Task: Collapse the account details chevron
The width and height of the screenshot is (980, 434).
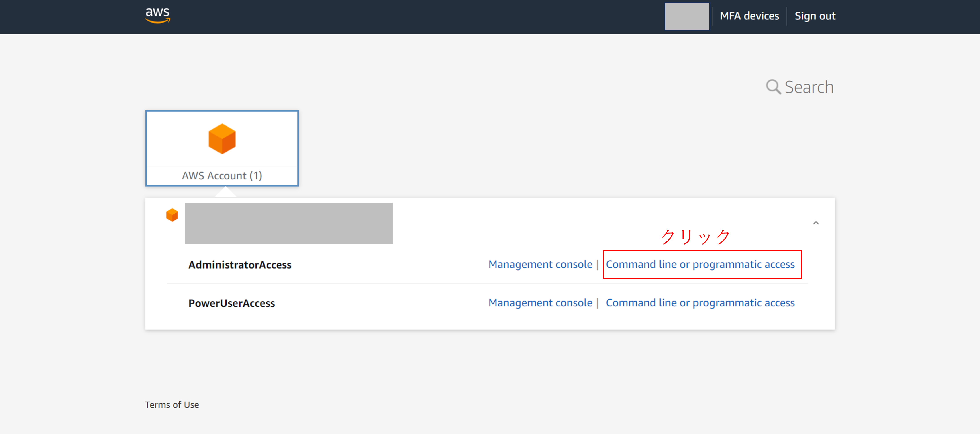Action: point(816,223)
